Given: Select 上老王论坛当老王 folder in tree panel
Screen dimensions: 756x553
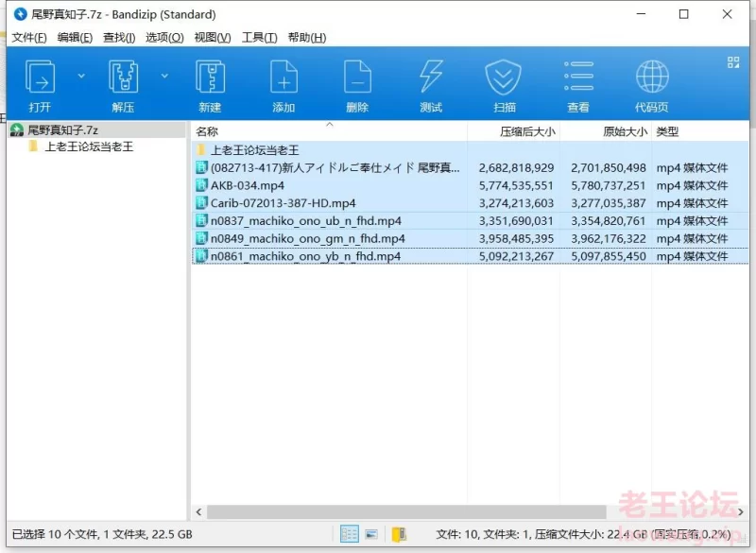Looking at the screenshot, I should (x=89, y=147).
